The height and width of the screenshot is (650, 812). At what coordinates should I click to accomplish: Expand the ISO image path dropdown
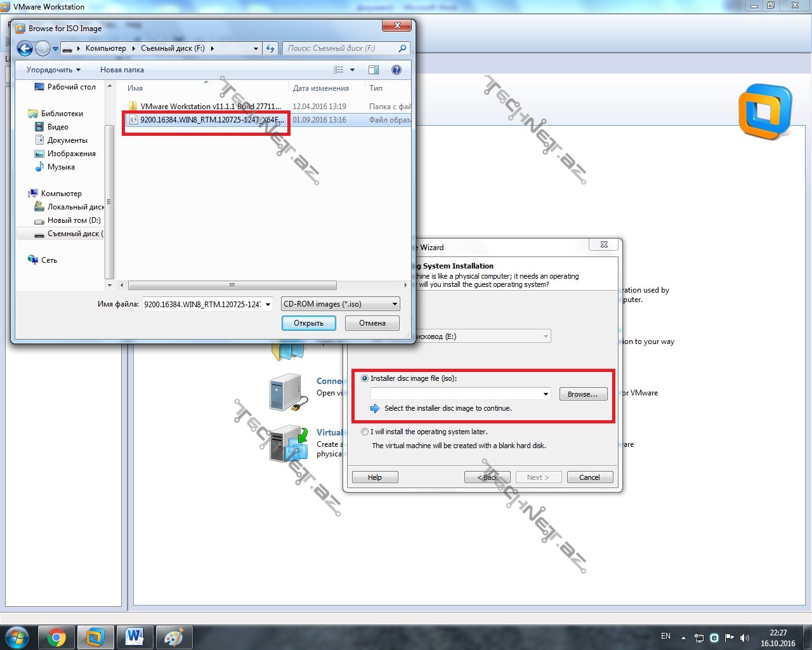click(546, 394)
